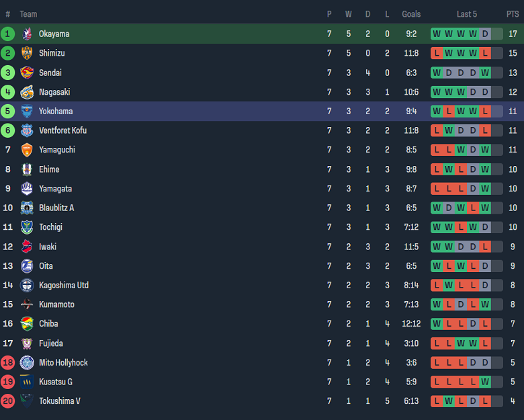This screenshot has height=420, width=524.
Task: Click the Yamaguchi orange team badge
Action: coord(27,150)
